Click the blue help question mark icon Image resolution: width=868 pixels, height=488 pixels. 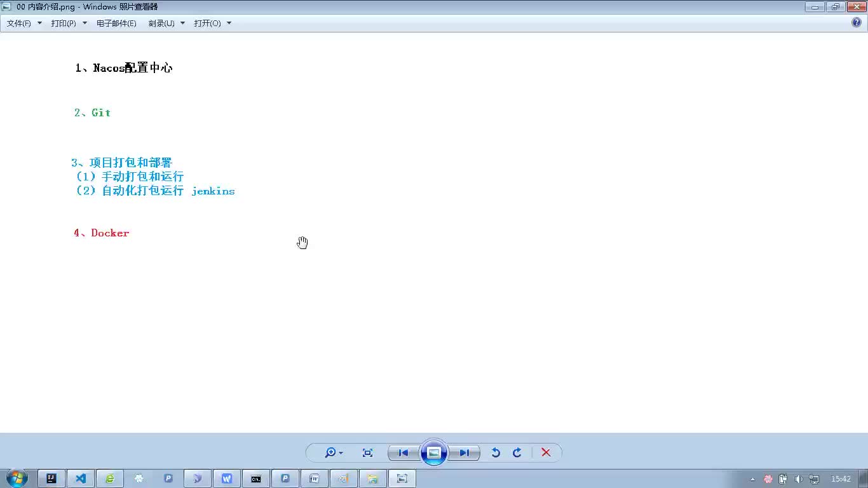857,23
